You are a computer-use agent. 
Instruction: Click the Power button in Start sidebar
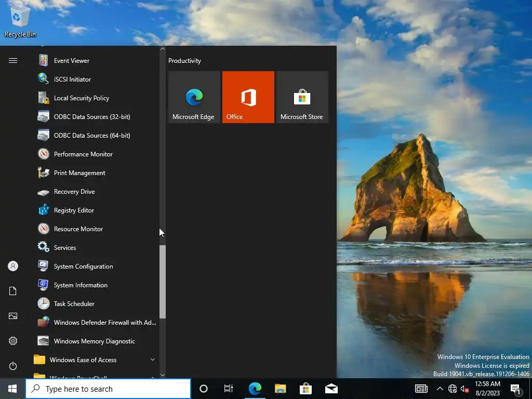coord(13,366)
